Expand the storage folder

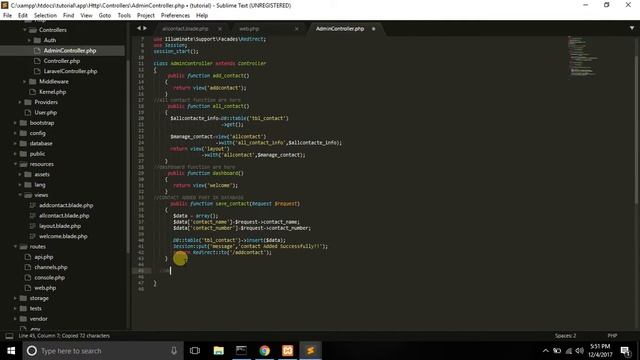click(16, 298)
